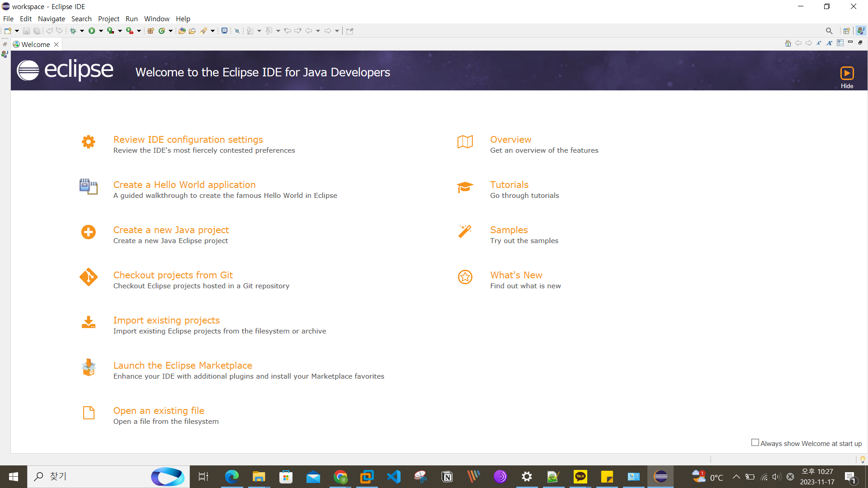
Task: Click Customize page icon on Welcome toolbar
Action: pos(840,43)
